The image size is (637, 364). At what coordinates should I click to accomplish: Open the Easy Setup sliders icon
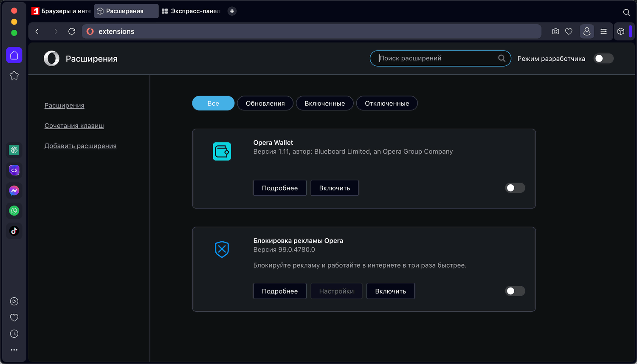603,31
